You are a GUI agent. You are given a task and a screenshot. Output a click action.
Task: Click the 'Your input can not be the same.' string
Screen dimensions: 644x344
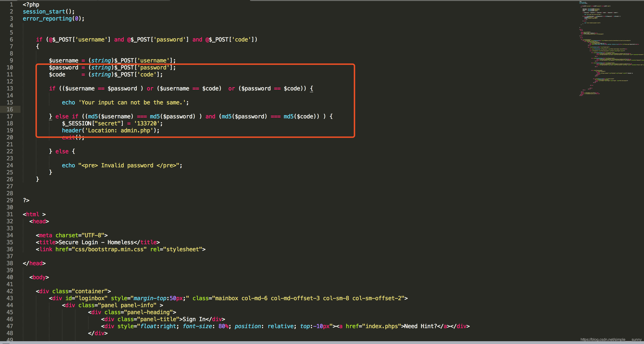[132, 103]
